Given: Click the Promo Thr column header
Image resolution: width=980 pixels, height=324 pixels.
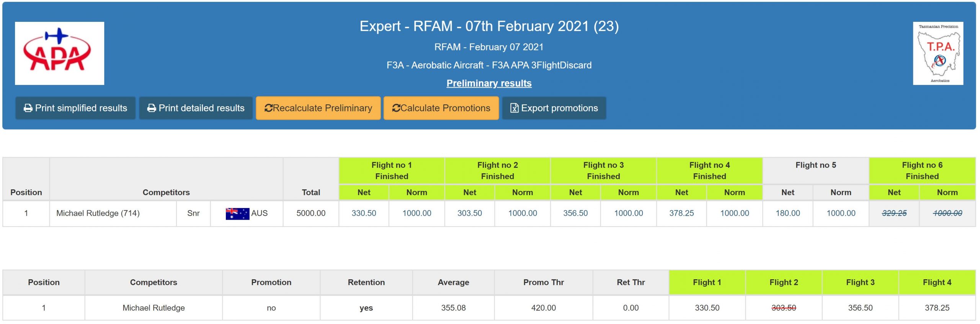Looking at the screenshot, I should point(543,282).
